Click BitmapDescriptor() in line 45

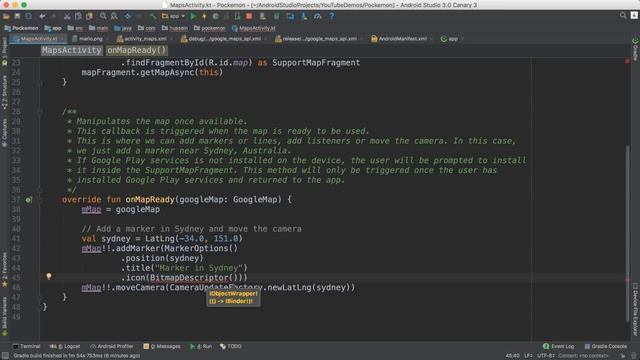coord(194,278)
